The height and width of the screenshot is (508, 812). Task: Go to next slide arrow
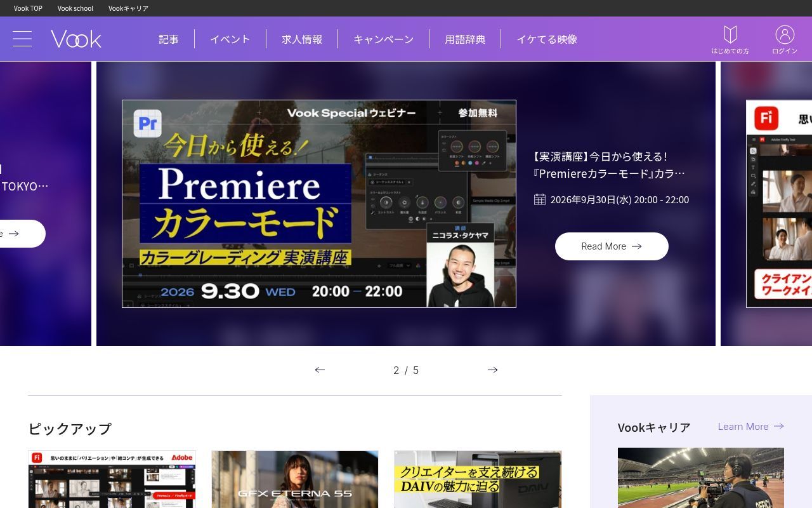coord(492,370)
